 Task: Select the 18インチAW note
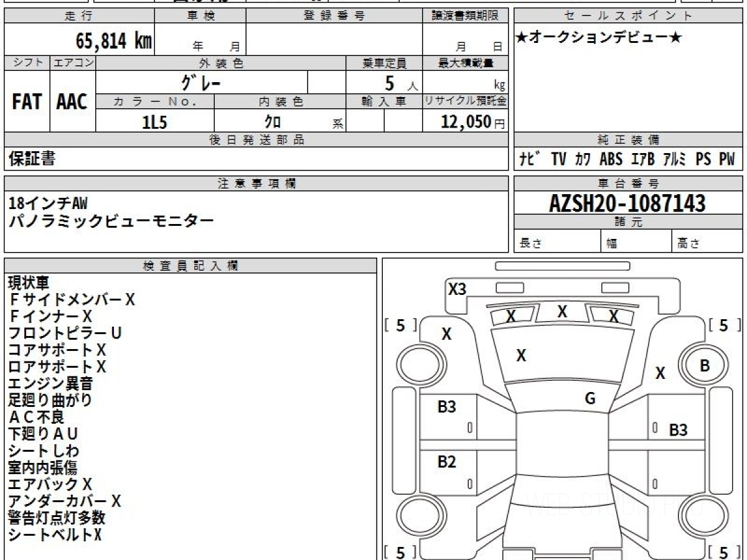tap(49, 203)
